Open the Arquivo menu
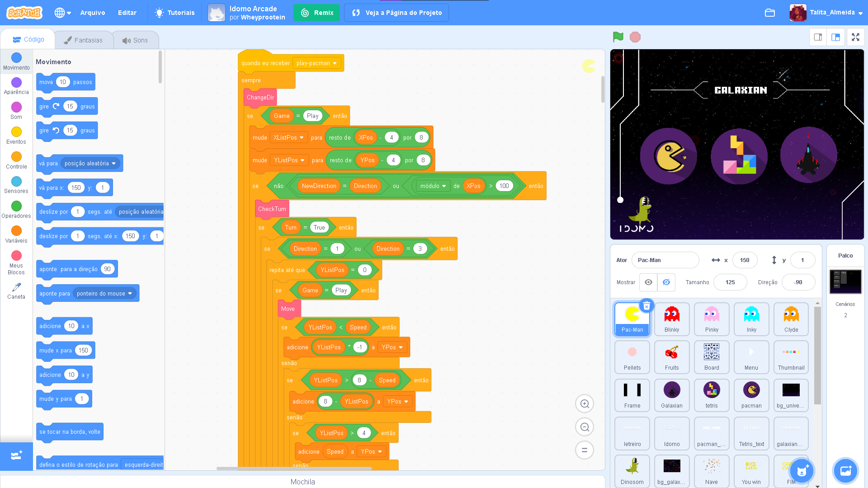This screenshot has width=868, height=488. coord(92,13)
